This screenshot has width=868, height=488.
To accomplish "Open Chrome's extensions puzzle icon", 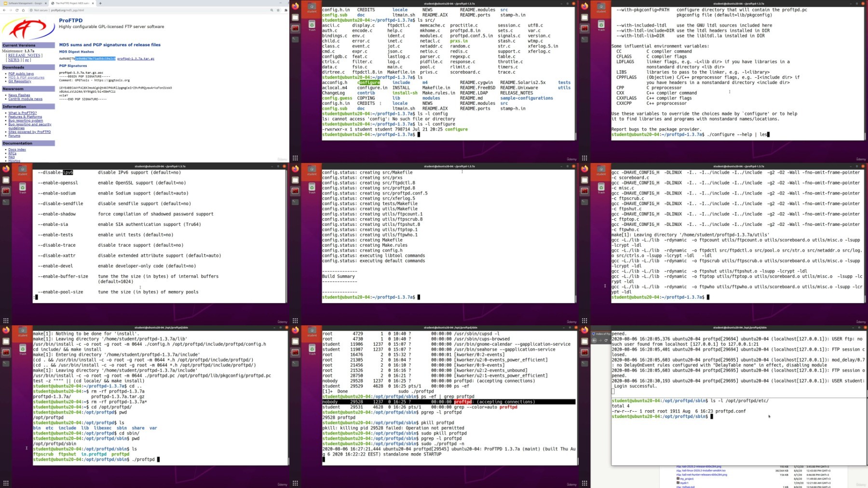I will pos(286,10).
